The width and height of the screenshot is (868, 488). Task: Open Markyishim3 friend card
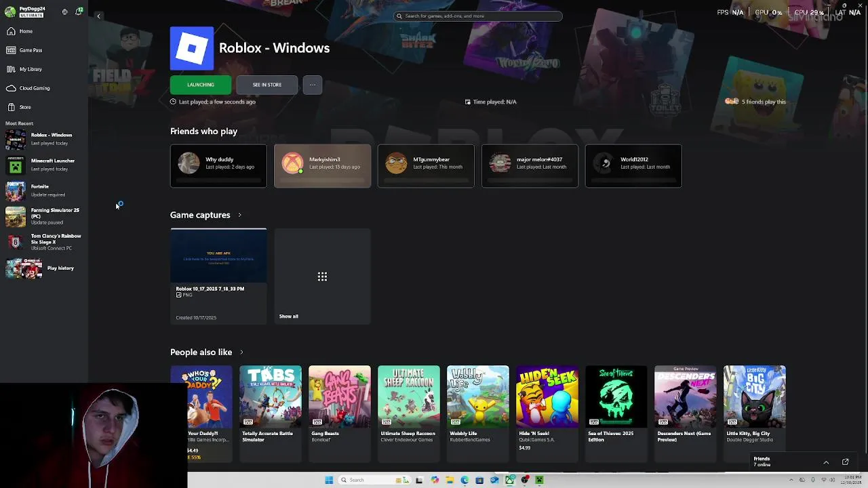[322, 165]
